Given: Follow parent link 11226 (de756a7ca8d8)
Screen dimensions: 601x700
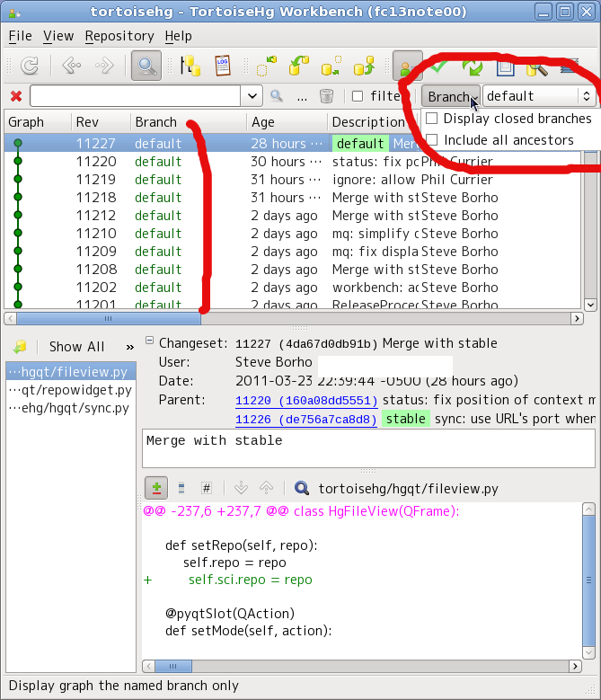Looking at the screenshot, I should tap(306, 420).
